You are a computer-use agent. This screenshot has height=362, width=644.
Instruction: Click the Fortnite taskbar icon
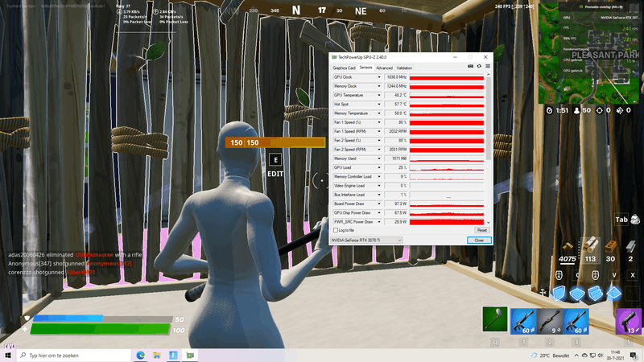[173, 355]
